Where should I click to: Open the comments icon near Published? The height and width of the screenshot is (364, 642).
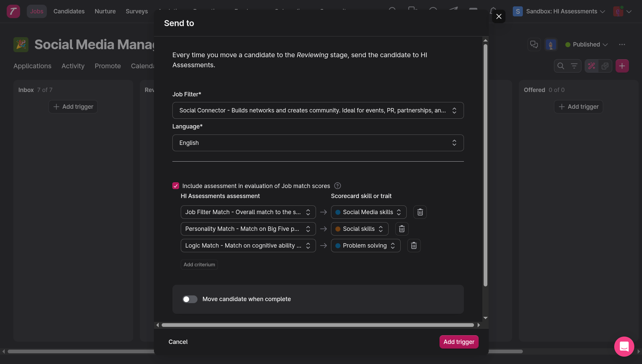pos(534,44)
